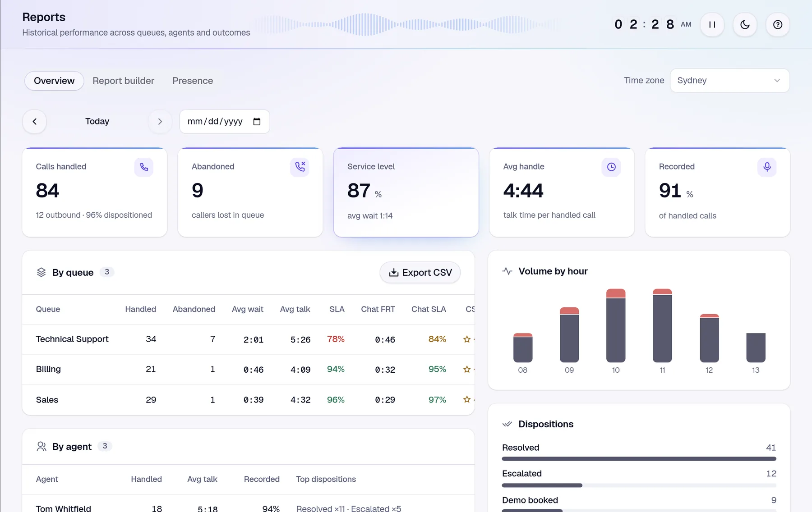Image resolution: width=812 pixels, height=512 pixels.
Task: Pause the live clock
Action: click(712, 25)
